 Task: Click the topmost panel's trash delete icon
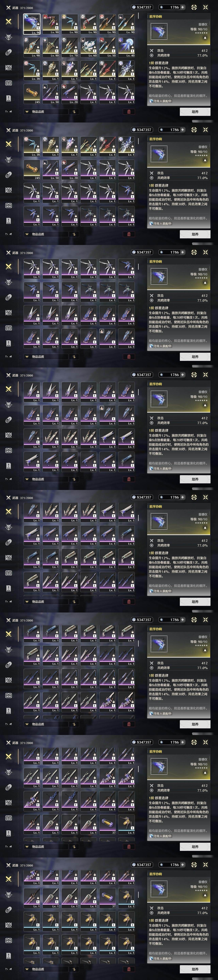[128, 111]
